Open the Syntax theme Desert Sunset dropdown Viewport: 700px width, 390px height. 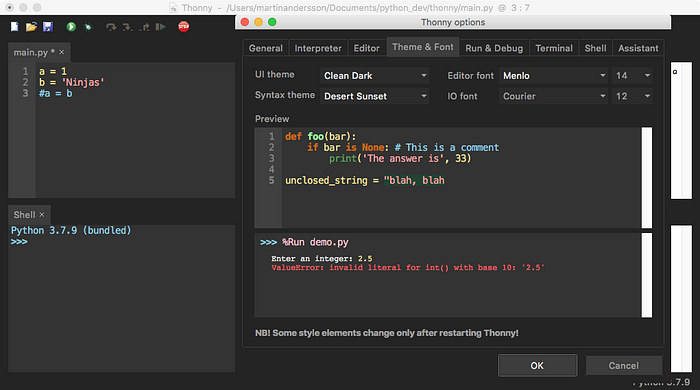pos(375,96)
